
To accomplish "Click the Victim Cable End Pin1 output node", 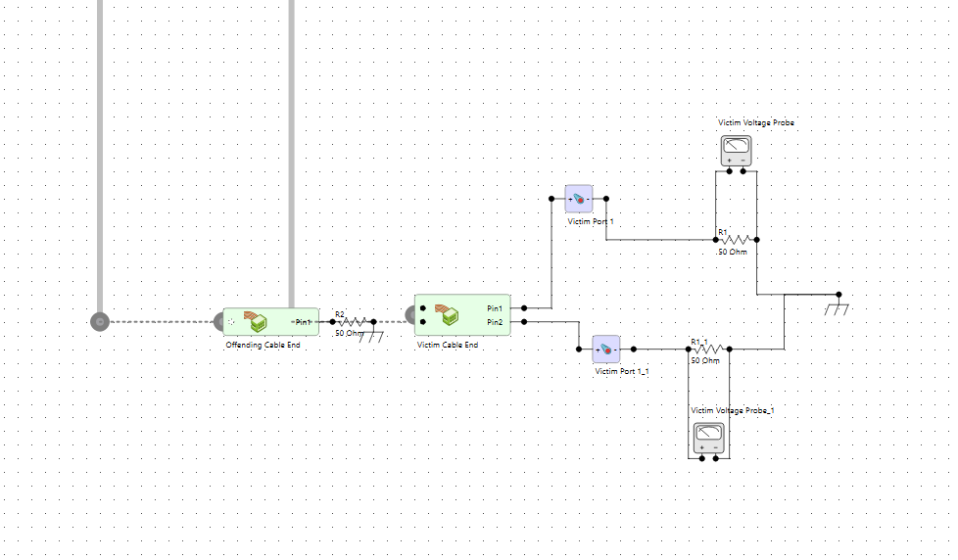I will (524, 307).
